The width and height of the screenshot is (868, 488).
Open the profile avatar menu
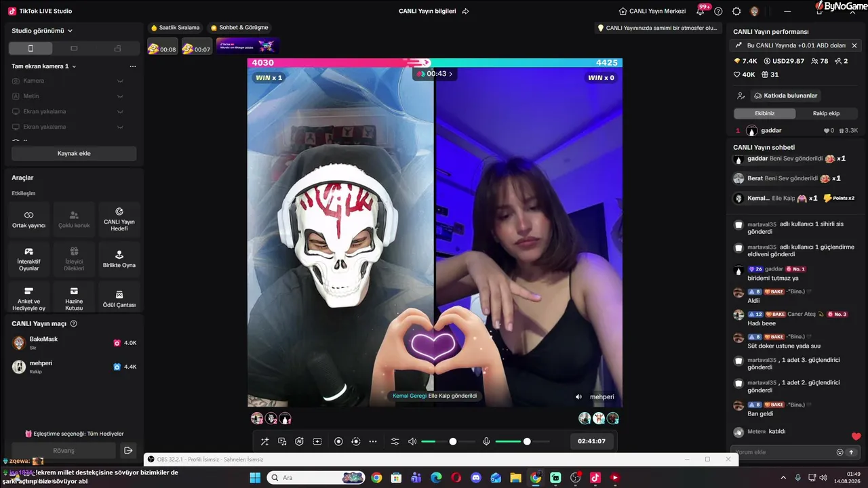coord(754,11)
